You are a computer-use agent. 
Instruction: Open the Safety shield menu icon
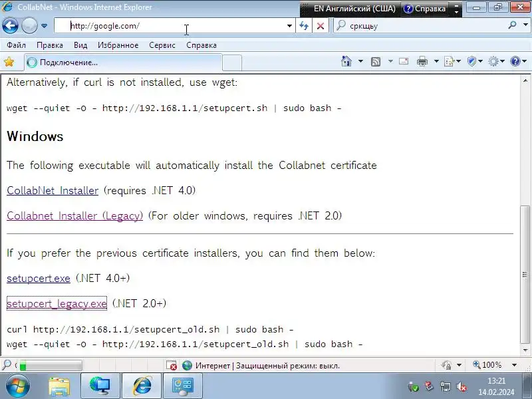[474, 61]
